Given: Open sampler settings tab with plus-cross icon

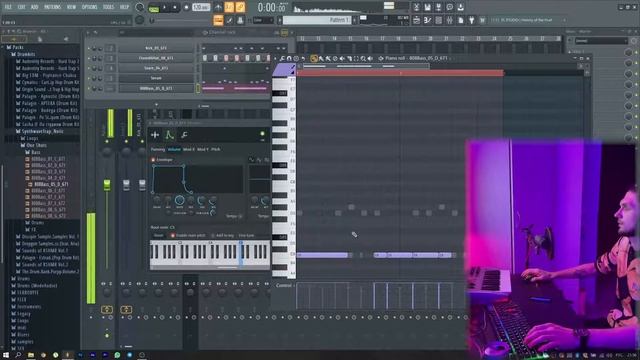Looking at the screenshot, I should [155, 135].
